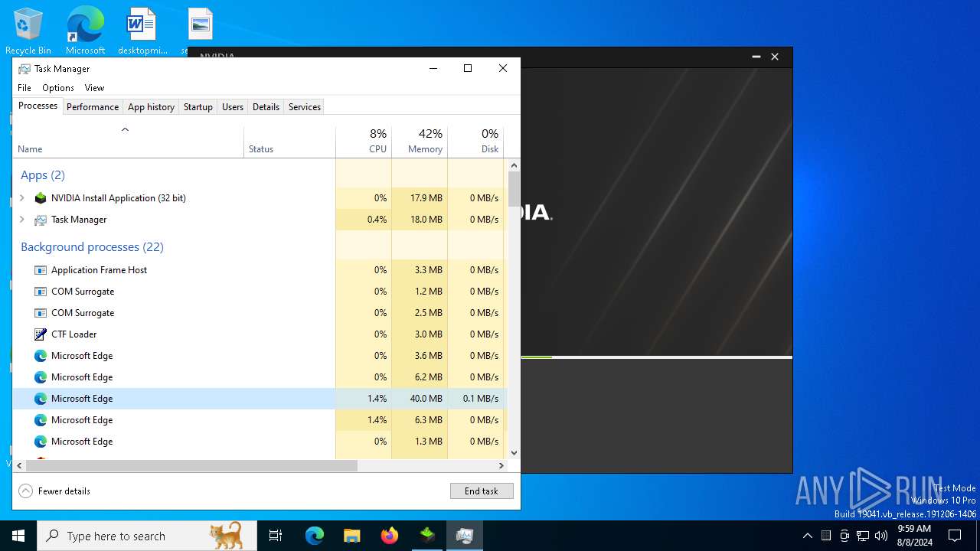Image resolution: width=980 pixels, height=551 pixels.
Task: Expand the Task Manager process group
Action: click(21, 220)
